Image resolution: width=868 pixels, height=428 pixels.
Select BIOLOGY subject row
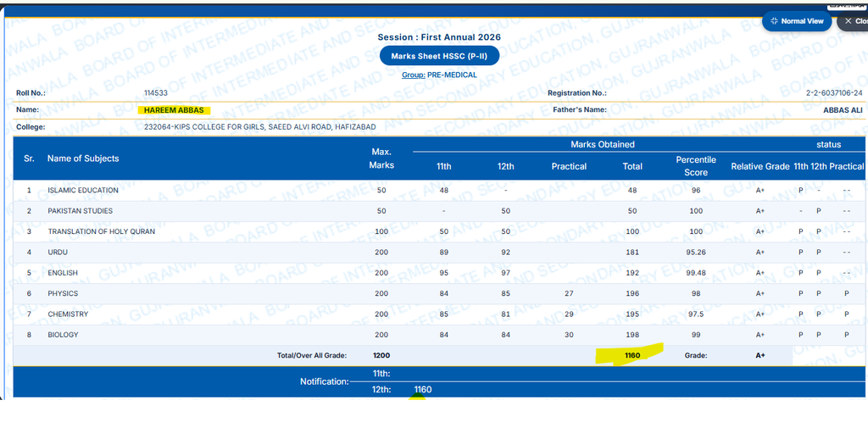[438, 335]
